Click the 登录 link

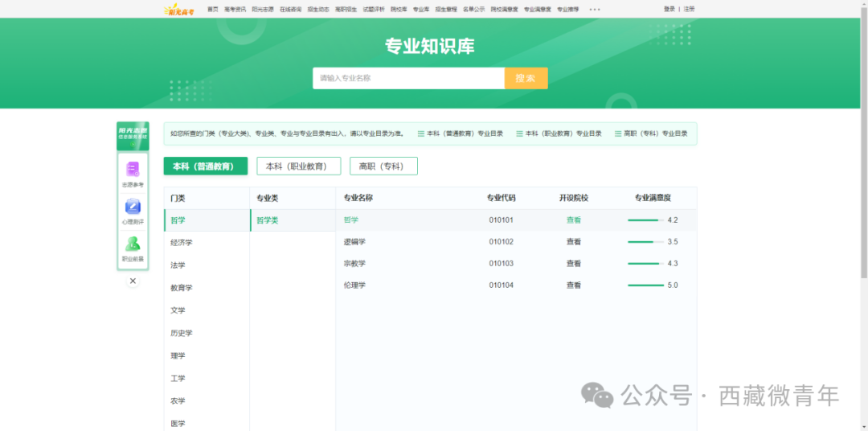tap(669, 9)
